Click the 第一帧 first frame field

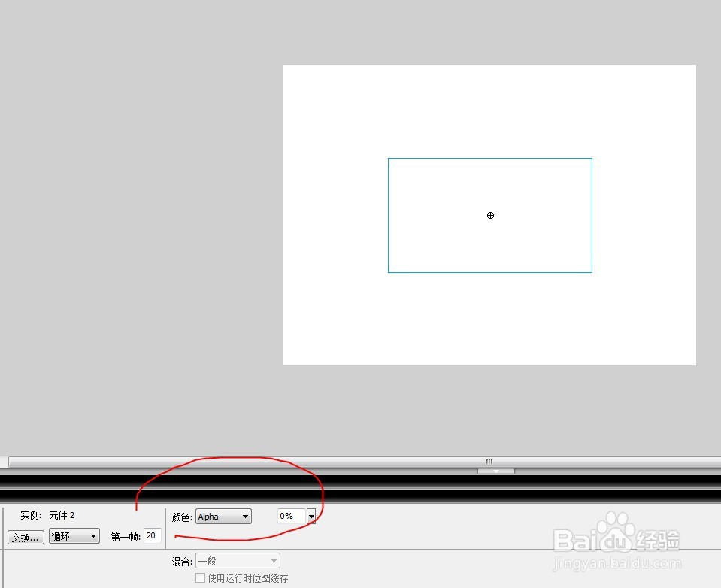click(152, 535)
